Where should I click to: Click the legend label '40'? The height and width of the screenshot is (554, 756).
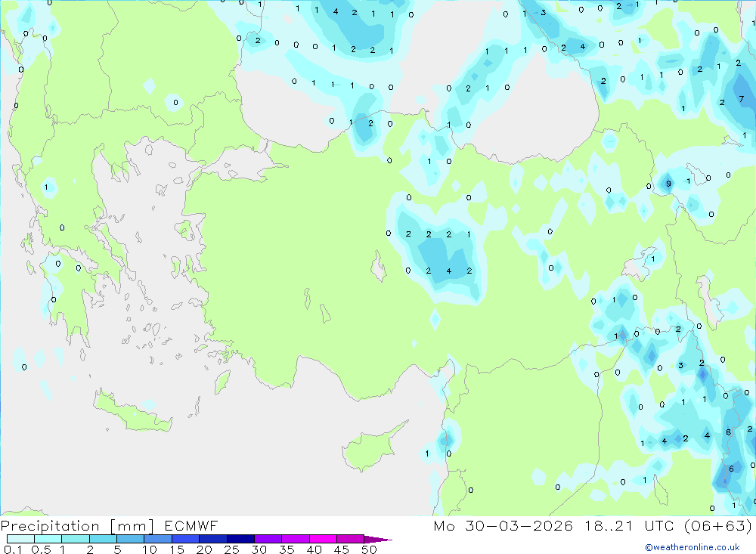(314, 549)
